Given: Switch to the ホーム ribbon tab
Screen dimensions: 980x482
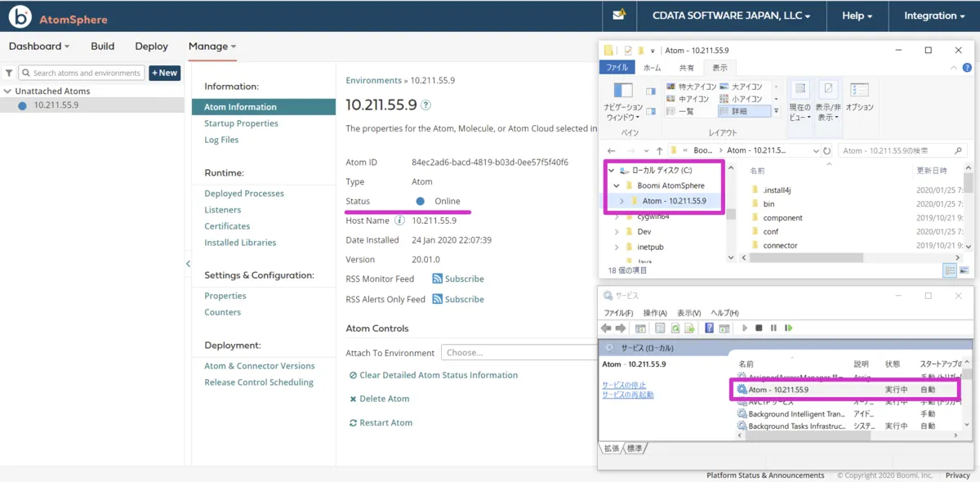Looking at the screenshot, I should pyautogui.click(x=652, y=68).
